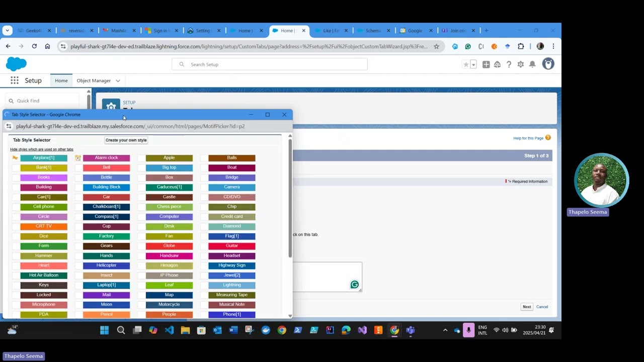Open the Setup gear menu
This screenshot has height=362, width=644.
521,64
